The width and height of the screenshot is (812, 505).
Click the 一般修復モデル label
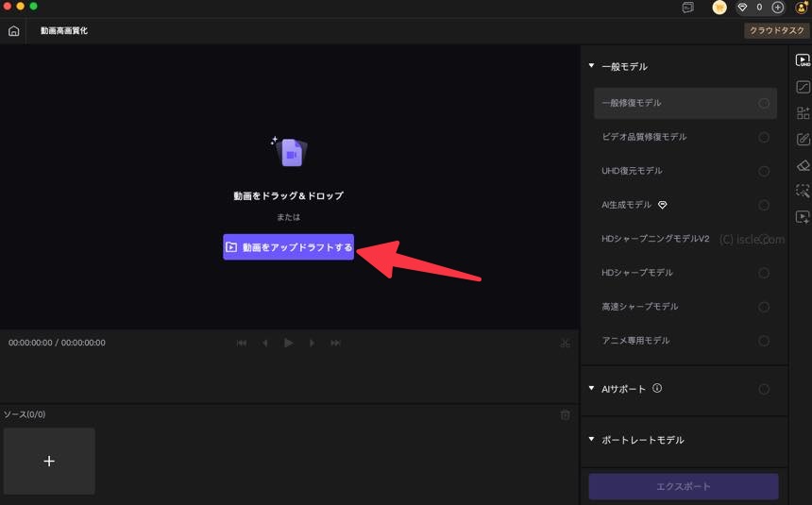pos(632,103)
